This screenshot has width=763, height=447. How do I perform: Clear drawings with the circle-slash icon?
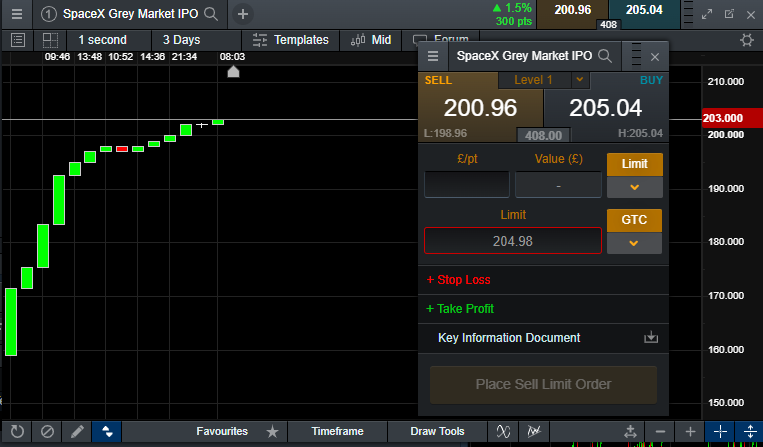pos(47,431)
